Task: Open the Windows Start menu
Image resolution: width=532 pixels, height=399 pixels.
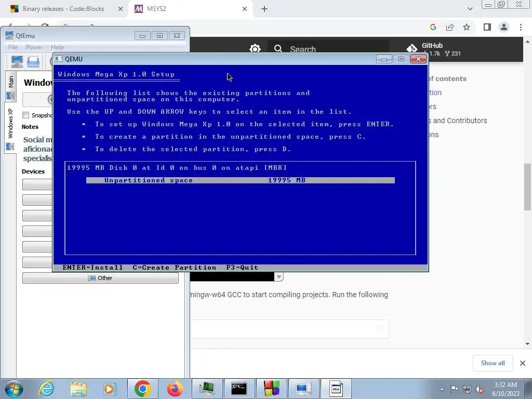Action: (x=13, y=389)
